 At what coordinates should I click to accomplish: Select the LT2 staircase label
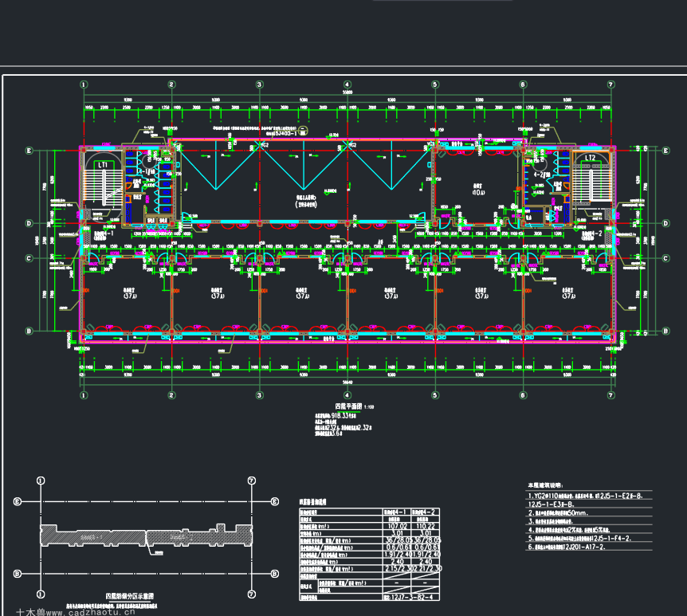click(591, 158)
